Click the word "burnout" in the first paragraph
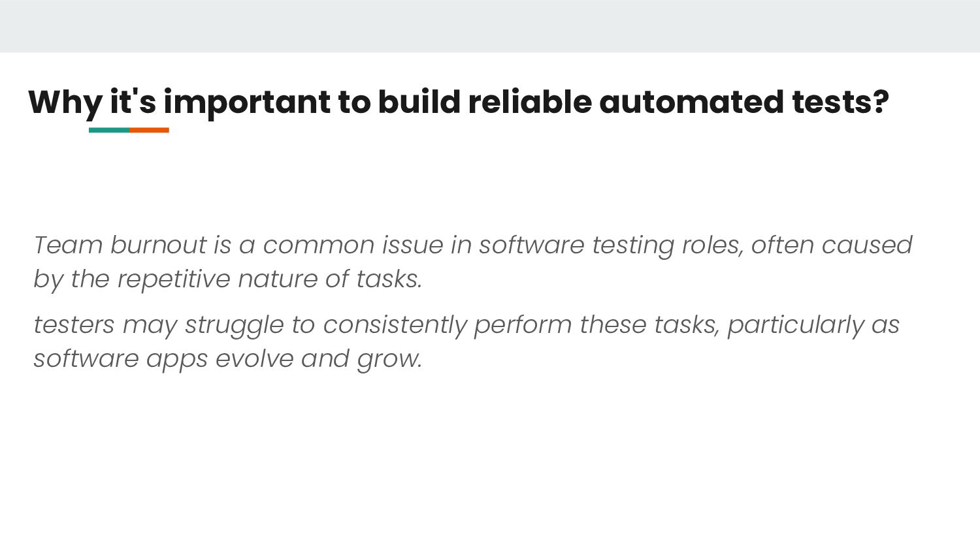The width and height of the screenshot is (980, 551). pyautogui.click(x=158, y=245)
